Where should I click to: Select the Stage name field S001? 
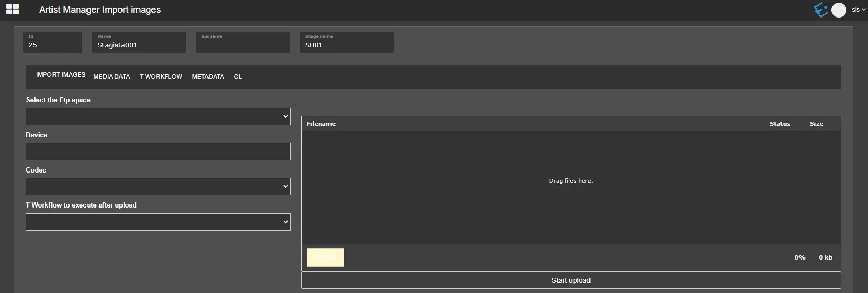tap(346, 45)
